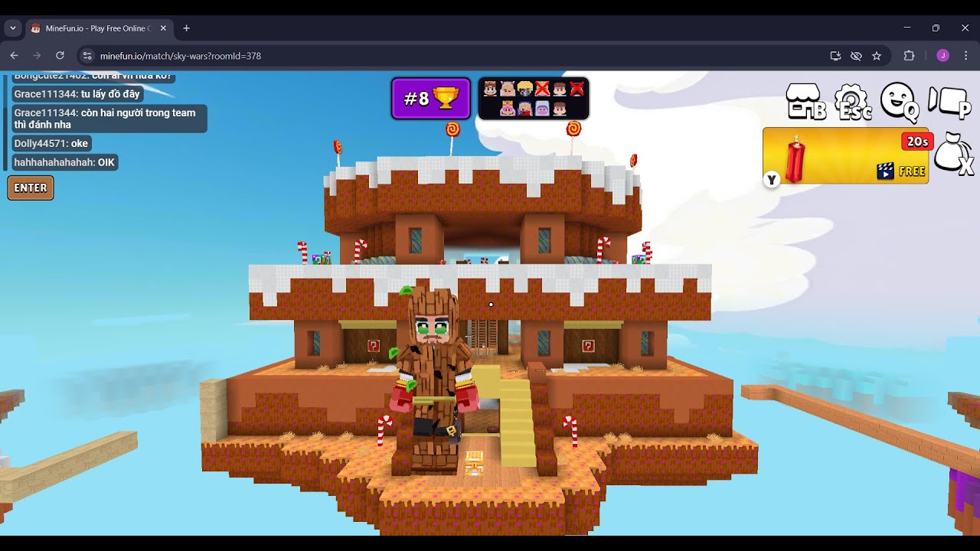This screenshot has width=980, height=551.
Task: Open the players remaining avatars panel
Action: pos(534,98)
